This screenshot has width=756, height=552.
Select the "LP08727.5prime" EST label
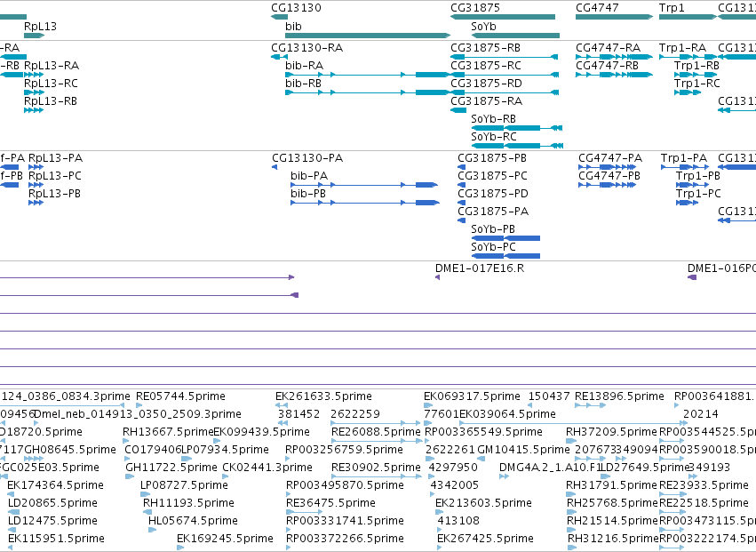click(x=184, y=485)
